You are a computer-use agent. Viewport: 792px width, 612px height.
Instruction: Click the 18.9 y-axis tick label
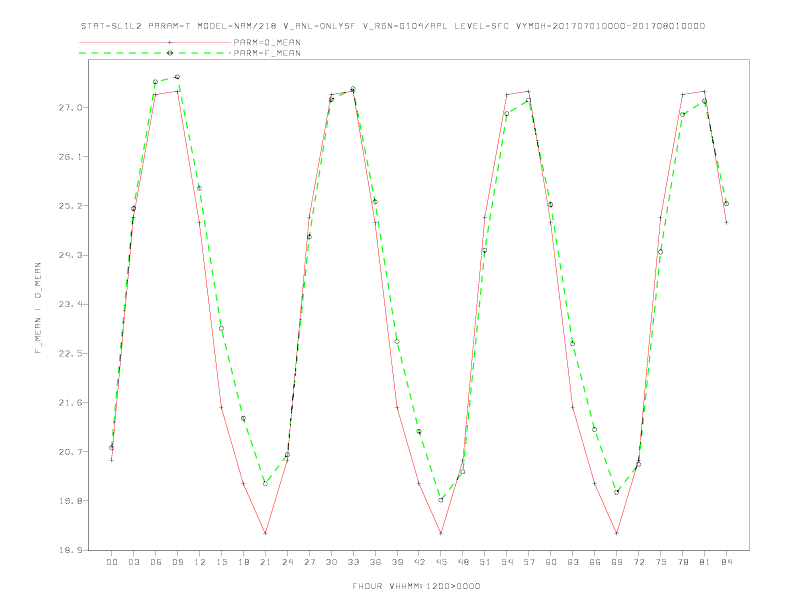point(71,550)
